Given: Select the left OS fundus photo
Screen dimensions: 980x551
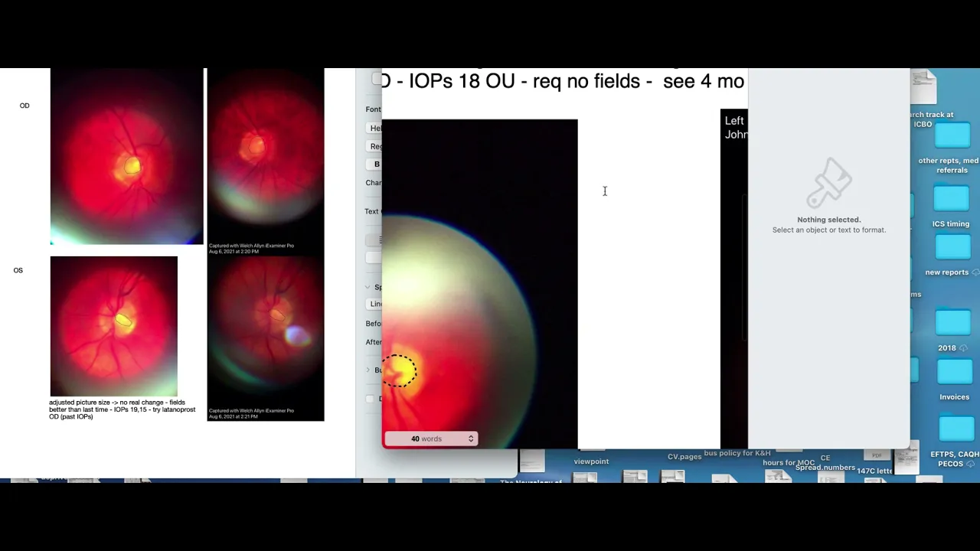Looking at the screenshot, I should tap(114, 327).
